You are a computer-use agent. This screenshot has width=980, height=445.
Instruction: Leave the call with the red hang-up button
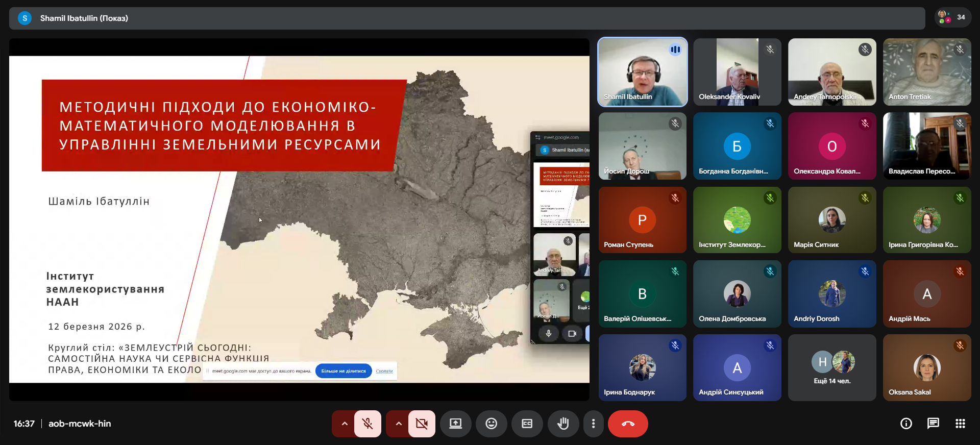[628, 424]
